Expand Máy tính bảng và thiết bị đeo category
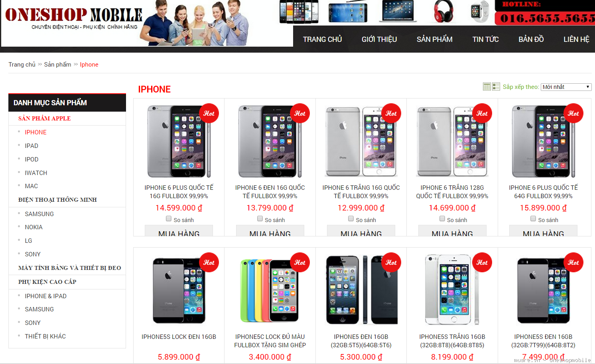Image resolution: width=595 pixels, height=364 pixels. (69, 268)
